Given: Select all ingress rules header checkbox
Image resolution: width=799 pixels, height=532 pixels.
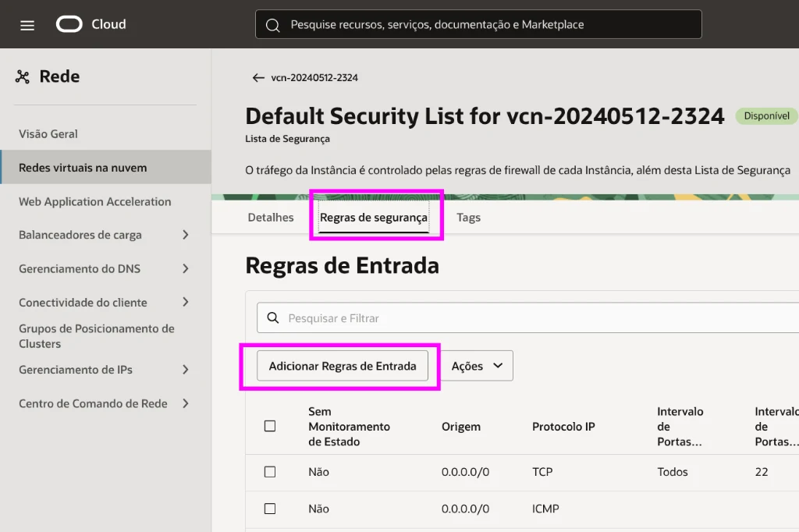Looking at the screenshot, I should point(270,426).
